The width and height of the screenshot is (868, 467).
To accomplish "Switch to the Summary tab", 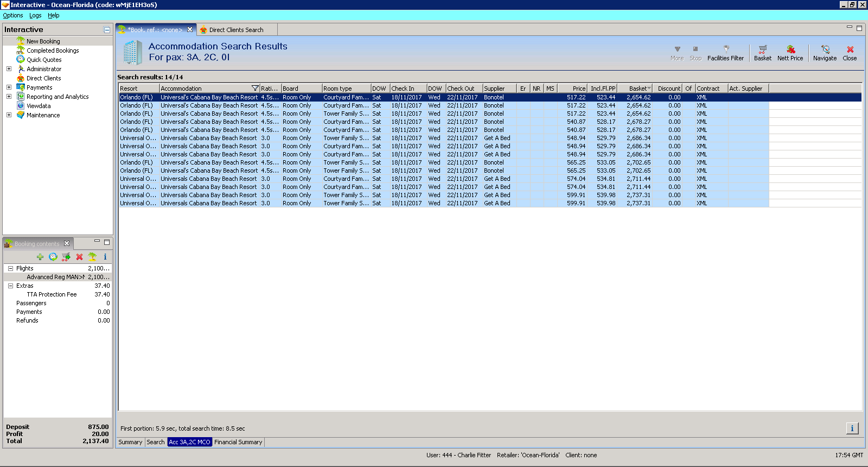I will [130, 442].
